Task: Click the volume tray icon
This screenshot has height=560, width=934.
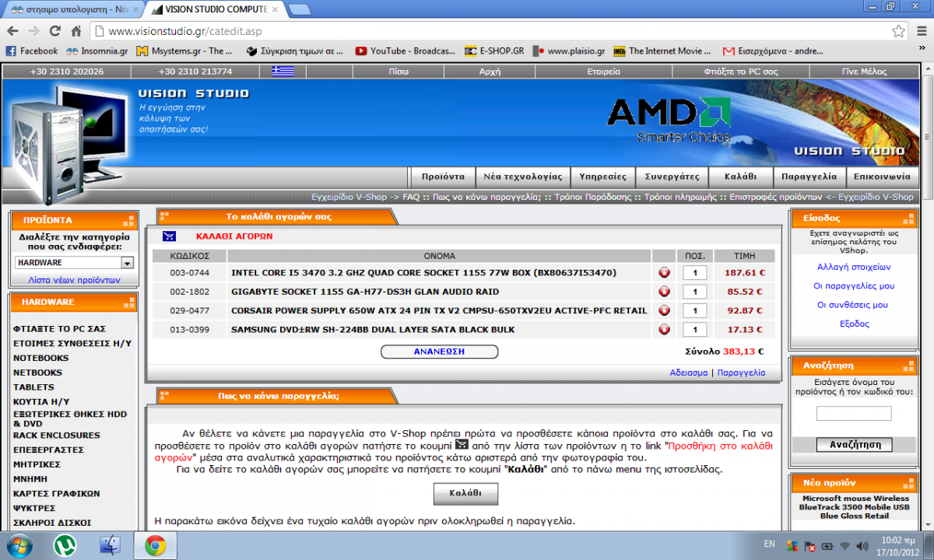Action: click(864, 546)
